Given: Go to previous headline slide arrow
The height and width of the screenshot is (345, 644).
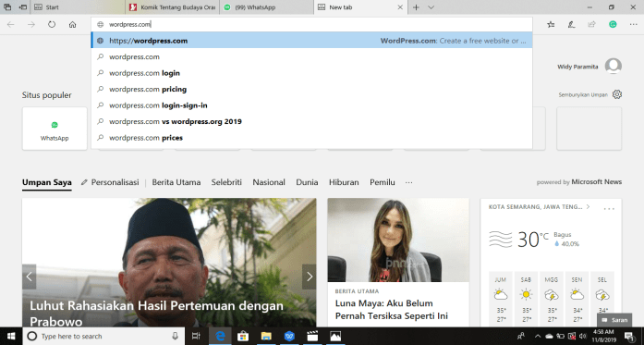Looking at the screenshot, I should click(30, 277).
